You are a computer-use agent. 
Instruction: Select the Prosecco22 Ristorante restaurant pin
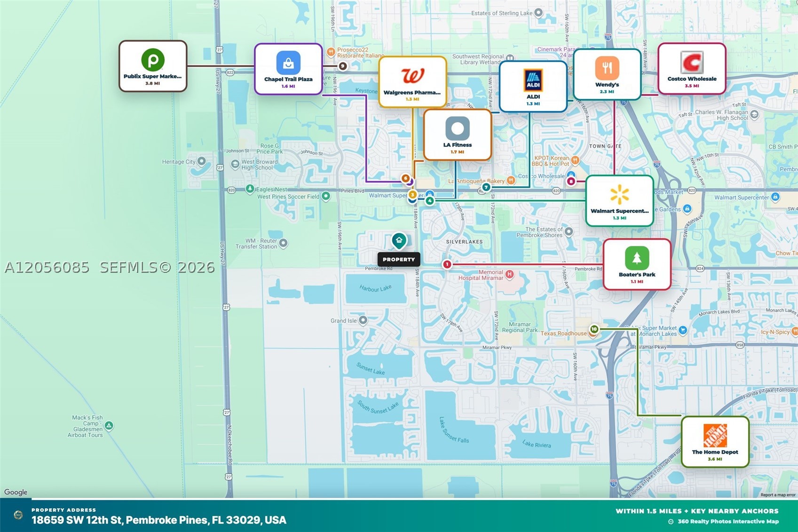pos(331,52)
